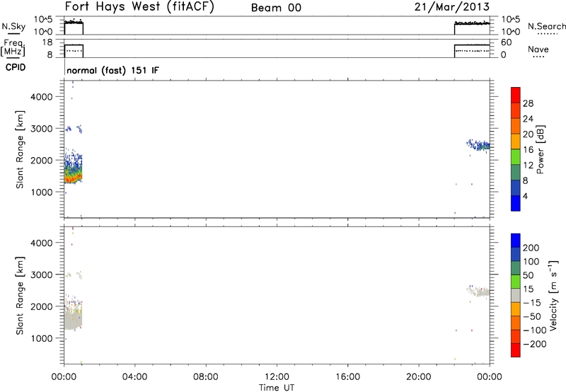566x392 pixels.
Task: Select the 'CPID' row label
Action: [16, 67]
